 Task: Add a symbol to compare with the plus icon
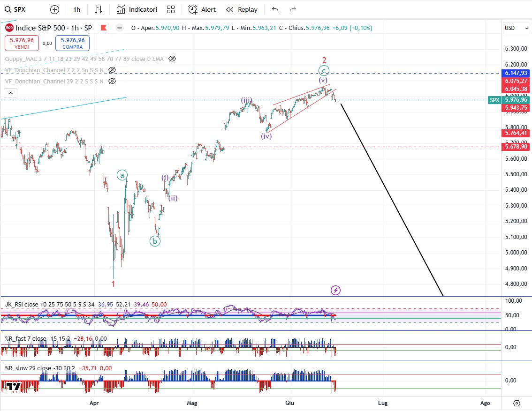pos(54,9)
